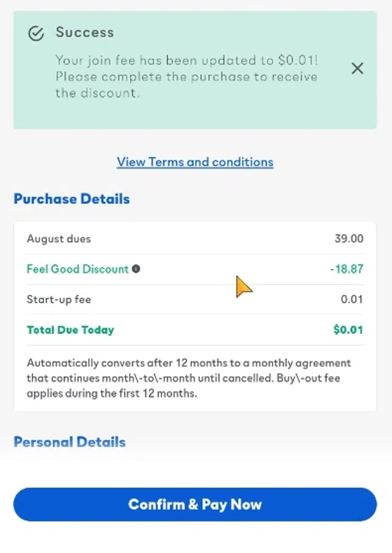Screen dimensions: 392x553
Task: Click the 0.01 start-up fee amount
Action: click(351, 299)
